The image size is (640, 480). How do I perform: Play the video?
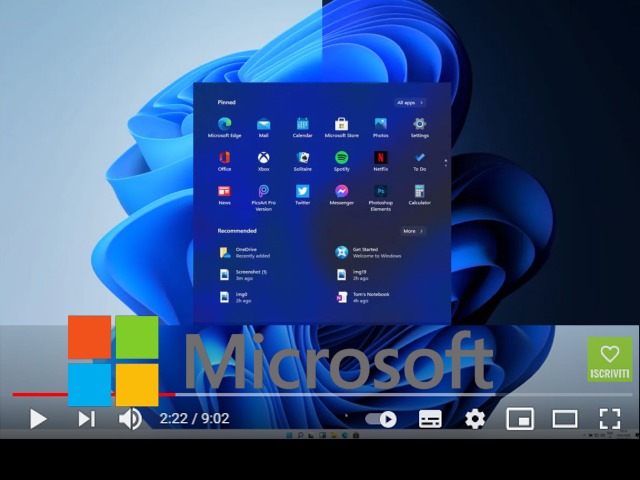point(38,419)
